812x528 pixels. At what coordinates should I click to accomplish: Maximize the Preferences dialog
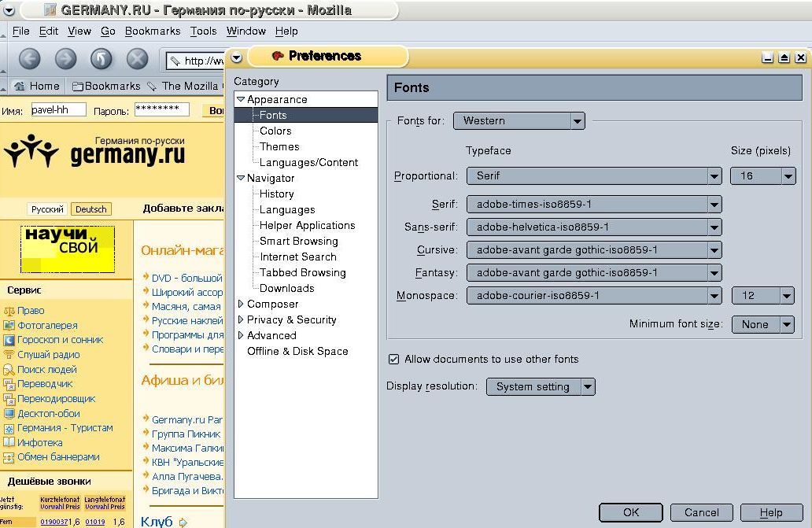pos(784,57)
